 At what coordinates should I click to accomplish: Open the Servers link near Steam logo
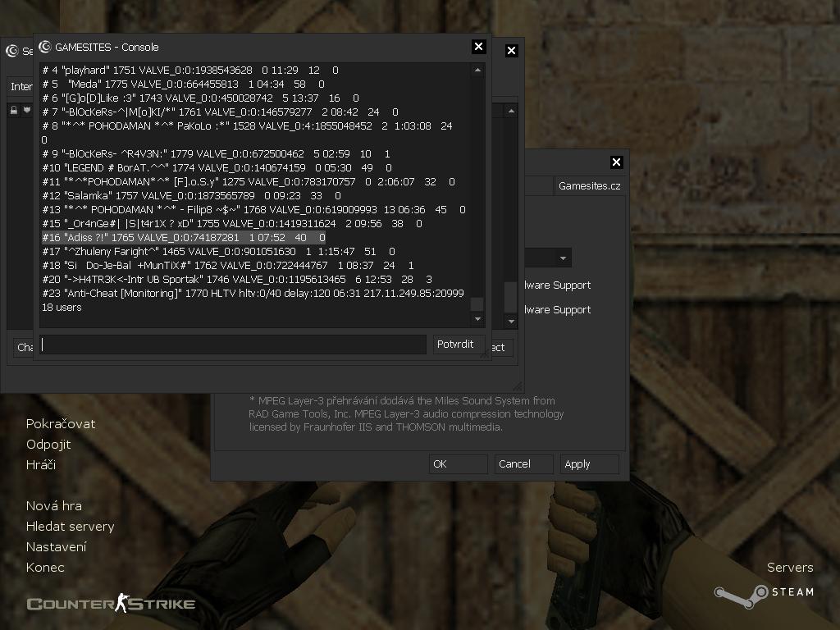point(789,568)
